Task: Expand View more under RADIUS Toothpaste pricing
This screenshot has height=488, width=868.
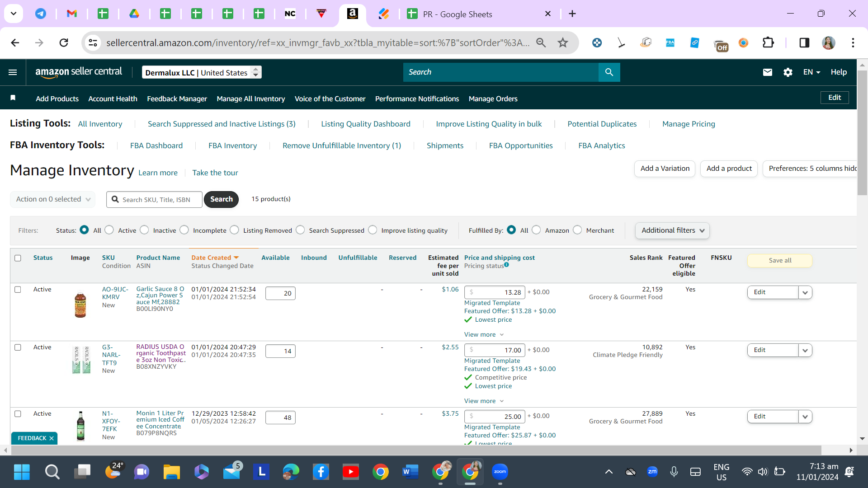Action: [x=484, y=401]
